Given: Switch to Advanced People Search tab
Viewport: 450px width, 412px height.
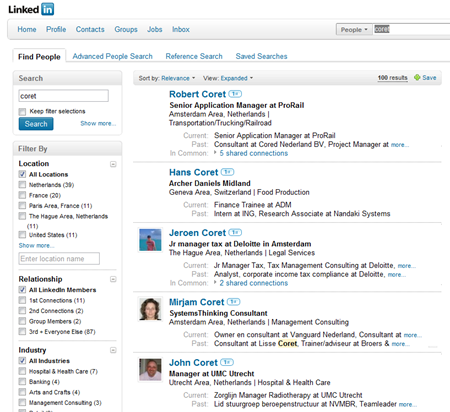Looking at the screenshot, I should (x=112, y=56).
